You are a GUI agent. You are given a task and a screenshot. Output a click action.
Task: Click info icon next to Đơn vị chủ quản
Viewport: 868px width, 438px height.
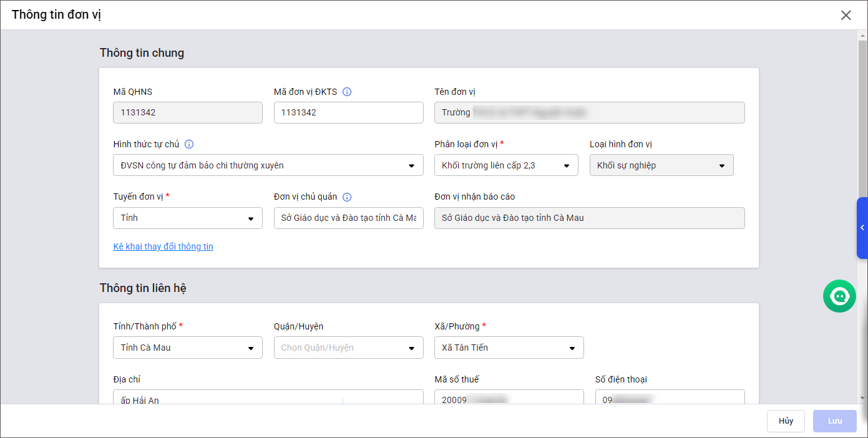tap(348, 197)
